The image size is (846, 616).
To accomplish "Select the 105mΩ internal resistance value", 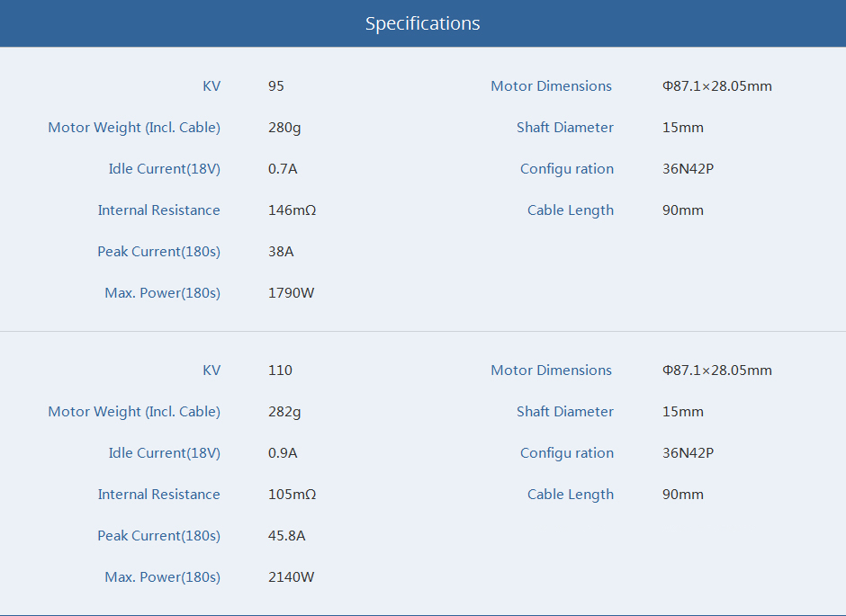I will pos(292,495).
